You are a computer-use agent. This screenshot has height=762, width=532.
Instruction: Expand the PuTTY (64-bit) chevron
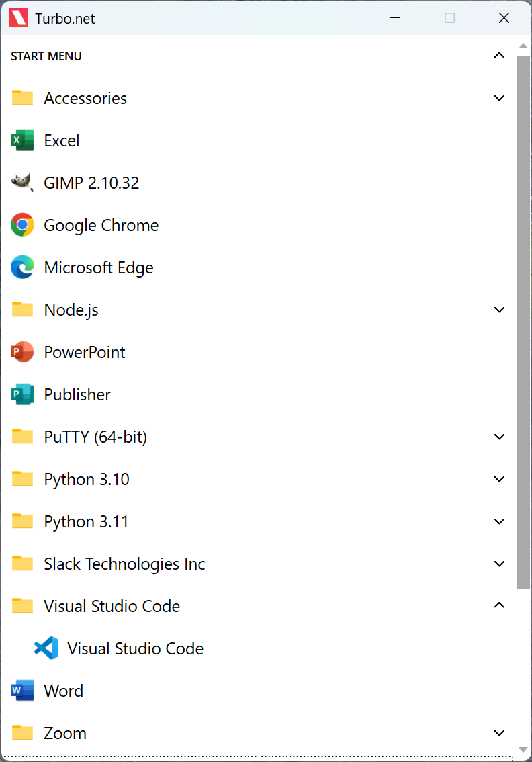click(x=499, y=437)
